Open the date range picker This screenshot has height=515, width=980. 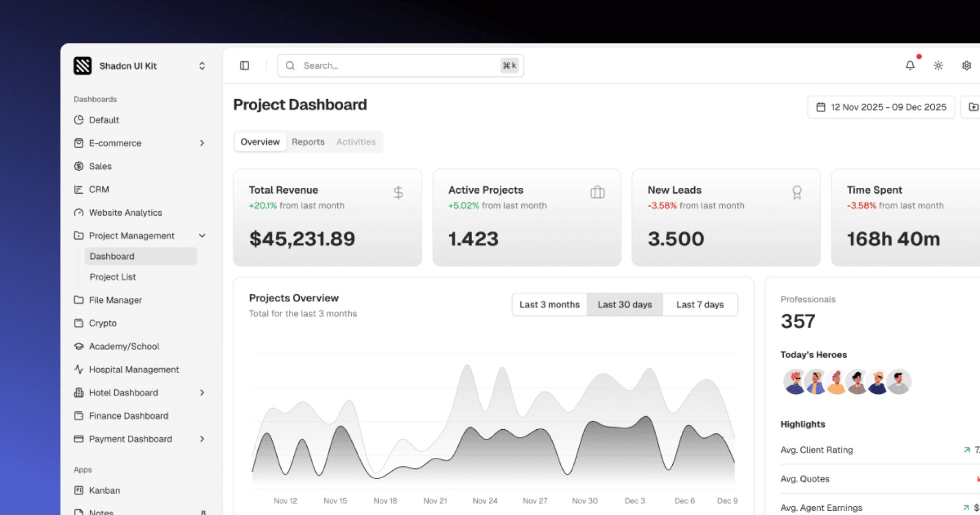point(880,107)
